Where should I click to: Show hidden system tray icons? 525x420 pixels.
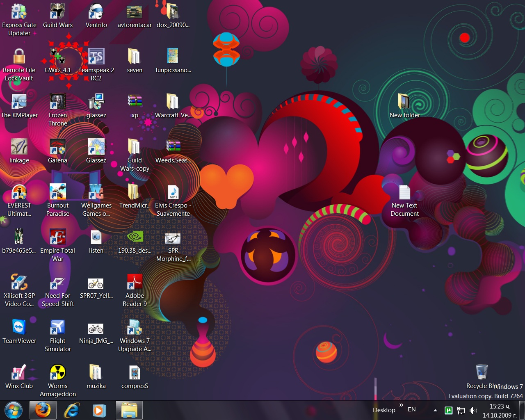coord(435,410)
